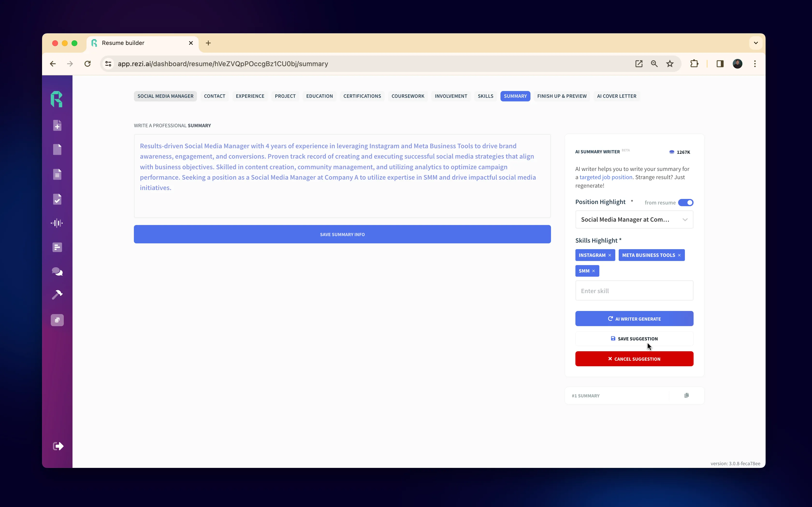Click the chat bubble icon in sidebar
The image size is (812, 507).
tap(57, 271)
